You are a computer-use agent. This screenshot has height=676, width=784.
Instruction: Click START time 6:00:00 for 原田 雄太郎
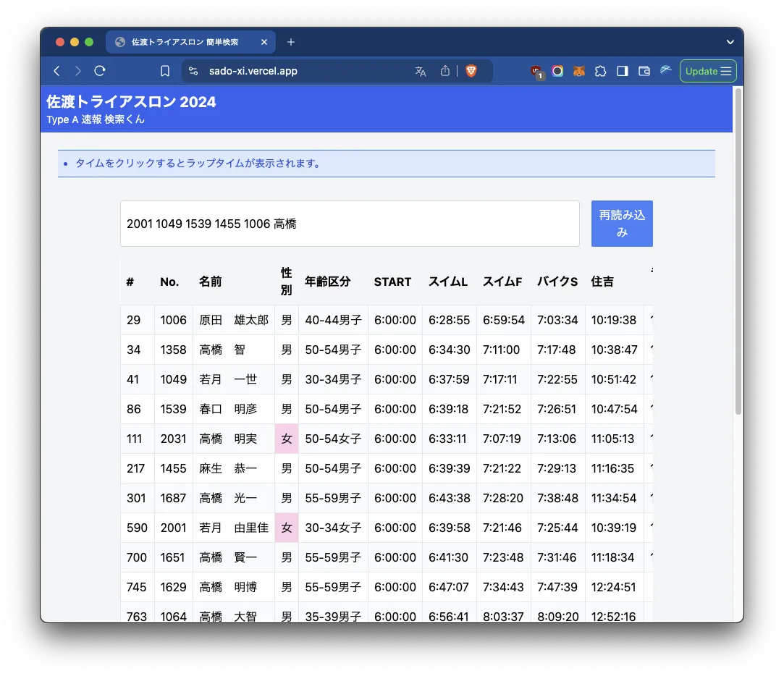click(395, 320)
